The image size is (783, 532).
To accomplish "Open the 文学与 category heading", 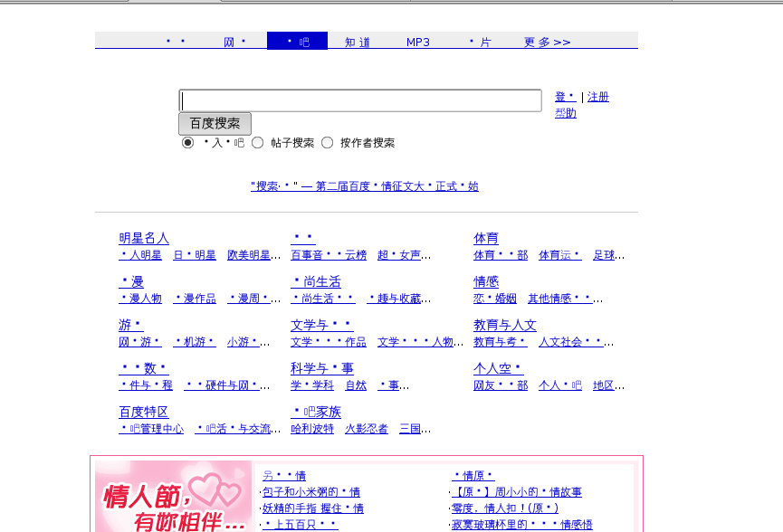I will click(x=322, y=325).
